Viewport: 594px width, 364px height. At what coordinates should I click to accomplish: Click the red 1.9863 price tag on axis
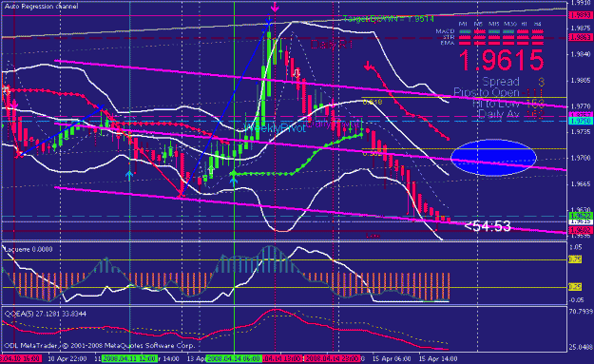tap(581, 37)
